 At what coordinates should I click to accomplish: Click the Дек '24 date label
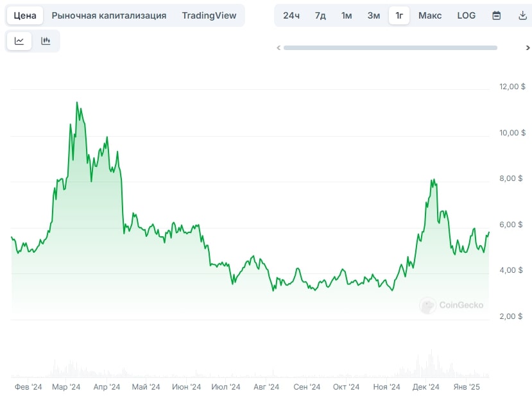tap(426, 387)
